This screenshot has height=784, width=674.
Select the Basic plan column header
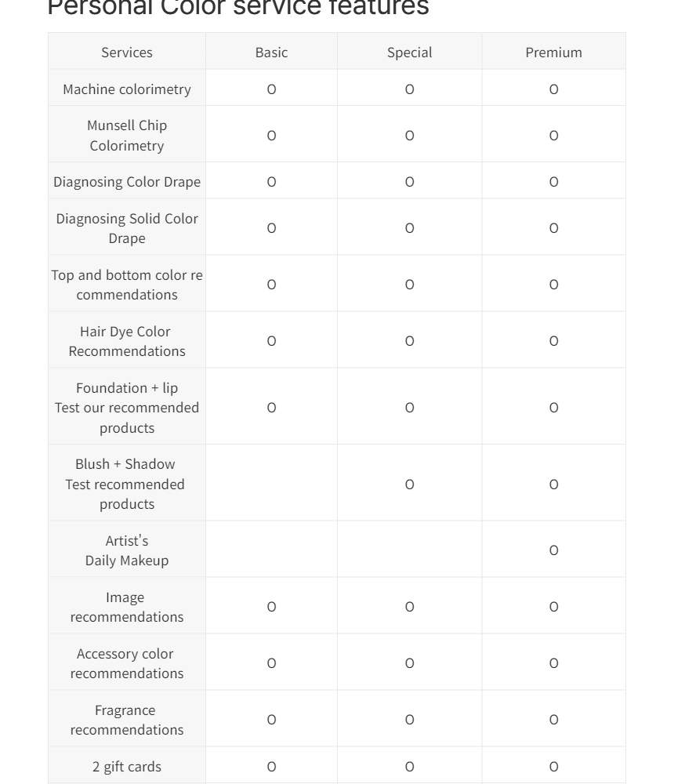pos(271,53)
